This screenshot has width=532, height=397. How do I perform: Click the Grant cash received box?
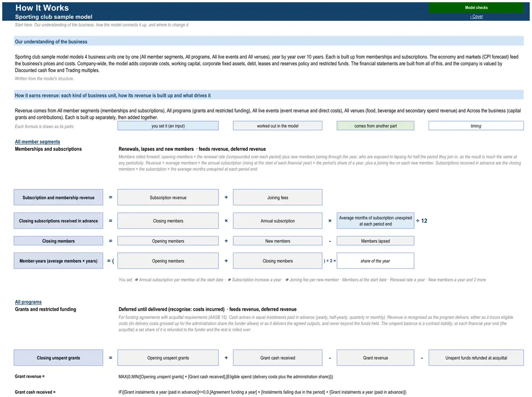278,358
